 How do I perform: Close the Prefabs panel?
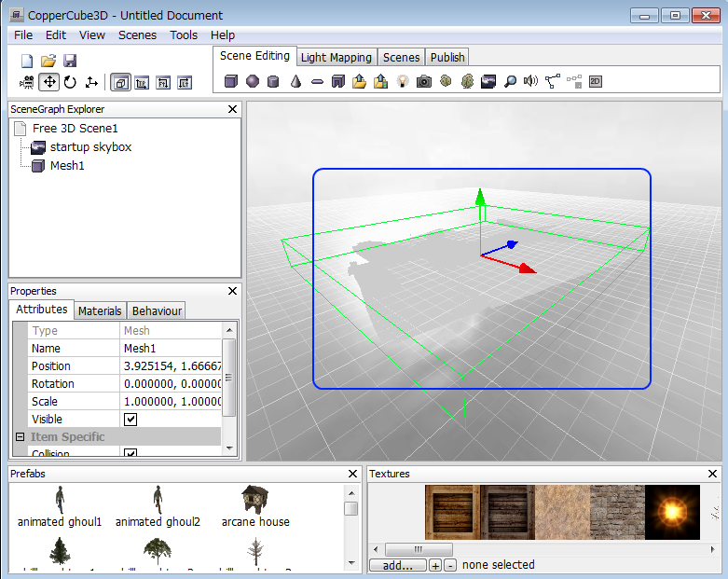tap(353, 474)
